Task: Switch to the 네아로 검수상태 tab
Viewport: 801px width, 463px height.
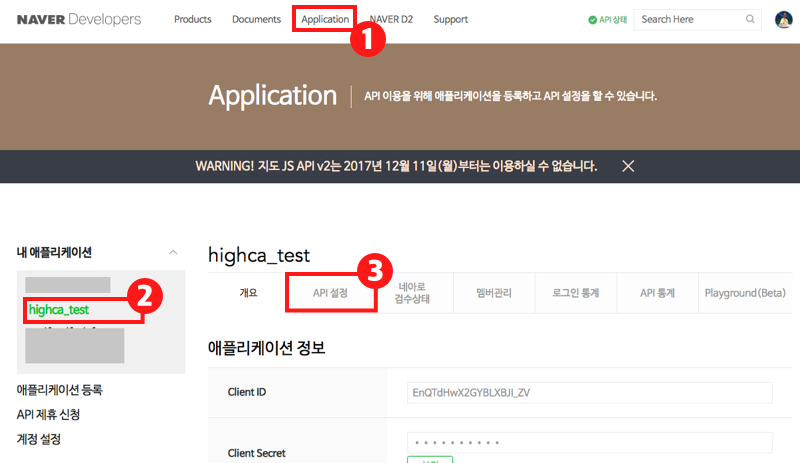Action: coord(412,293)
